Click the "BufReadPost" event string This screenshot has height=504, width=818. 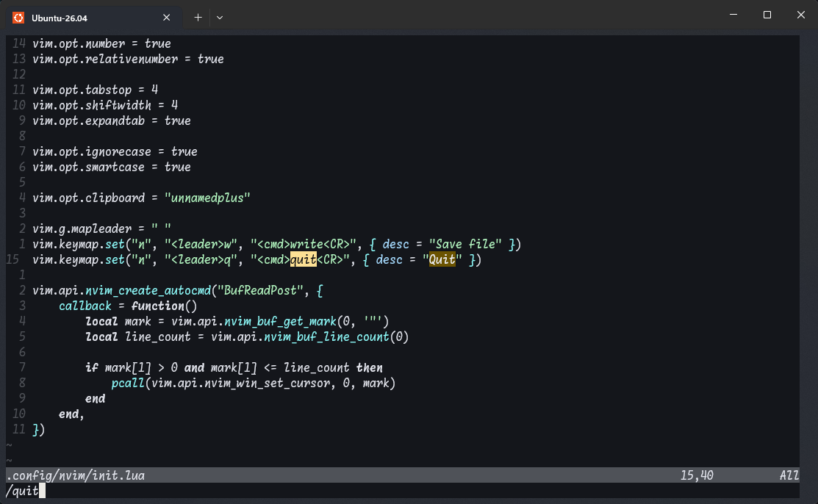(x=260, y=290)
